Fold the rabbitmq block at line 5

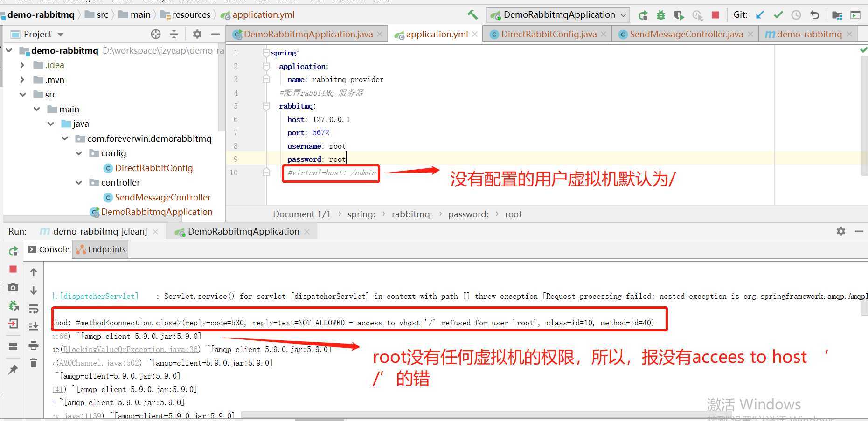(x=266, y=106)
